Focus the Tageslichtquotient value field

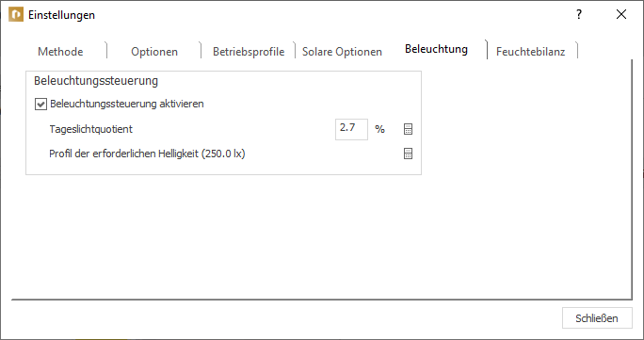351,129
